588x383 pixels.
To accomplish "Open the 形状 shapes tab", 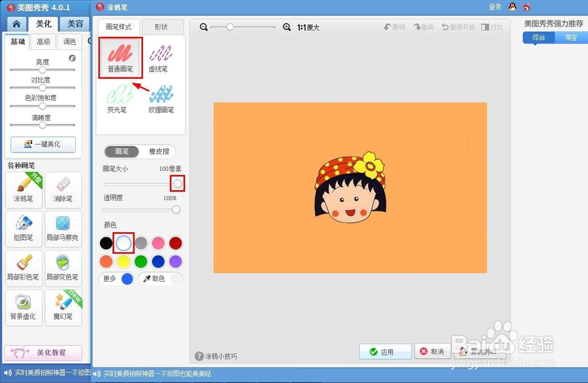I will coord(162,27).
